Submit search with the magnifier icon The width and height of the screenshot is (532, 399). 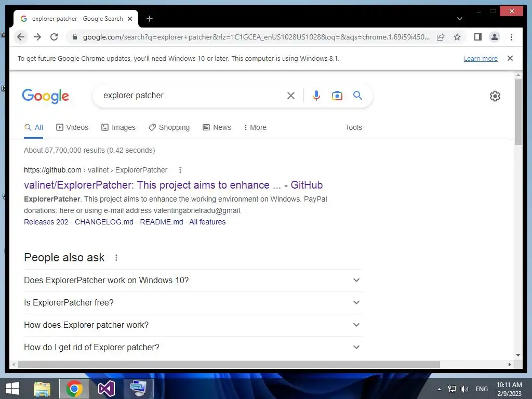click(x=357, y=96)
